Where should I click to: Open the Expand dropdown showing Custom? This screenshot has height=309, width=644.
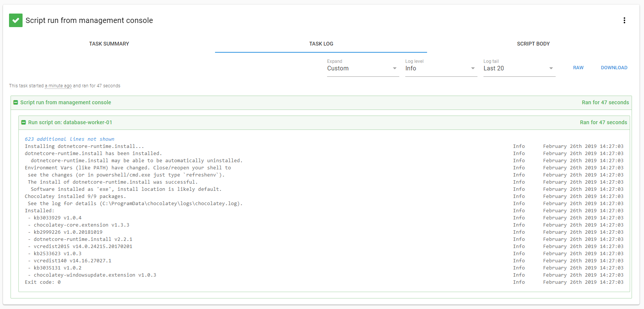click(362, 68)
